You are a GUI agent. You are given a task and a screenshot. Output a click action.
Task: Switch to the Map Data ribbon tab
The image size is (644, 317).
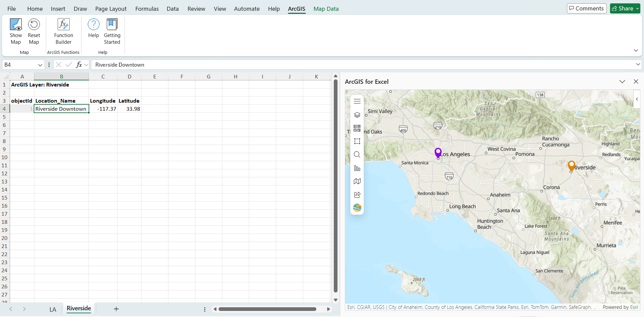click(x=326, y=9)
